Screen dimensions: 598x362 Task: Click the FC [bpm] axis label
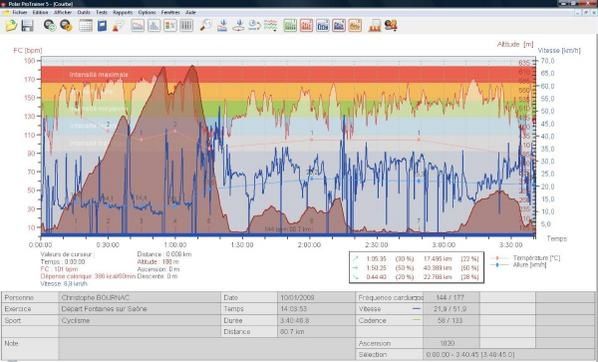(27, 50)
